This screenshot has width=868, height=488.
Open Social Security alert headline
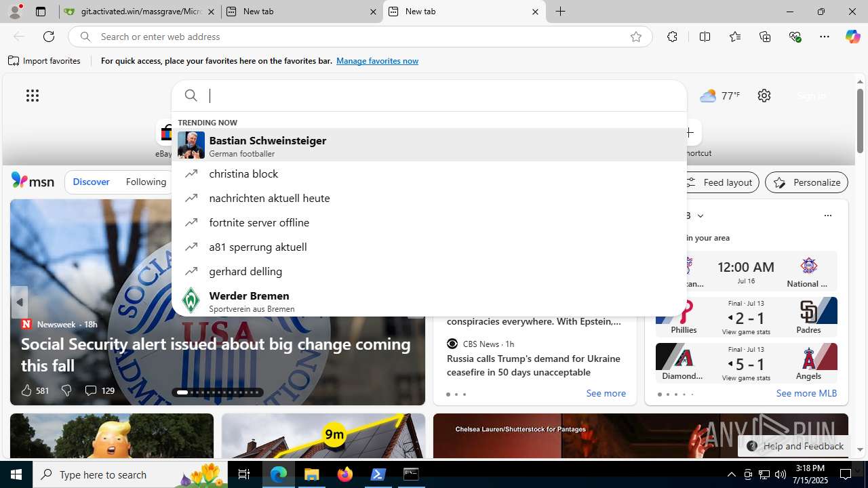click(x=216, y=354)
